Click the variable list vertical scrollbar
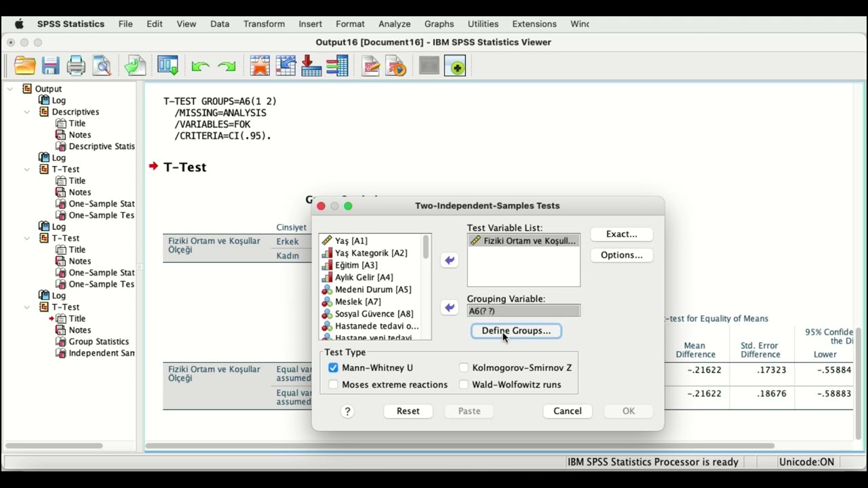Image resolution: width=868 pixels, height=488 pixels. click(x=426, y=247)
